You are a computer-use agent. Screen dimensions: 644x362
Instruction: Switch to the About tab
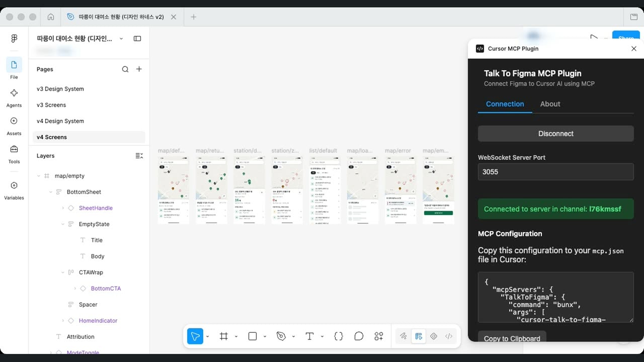pos(550,104)
